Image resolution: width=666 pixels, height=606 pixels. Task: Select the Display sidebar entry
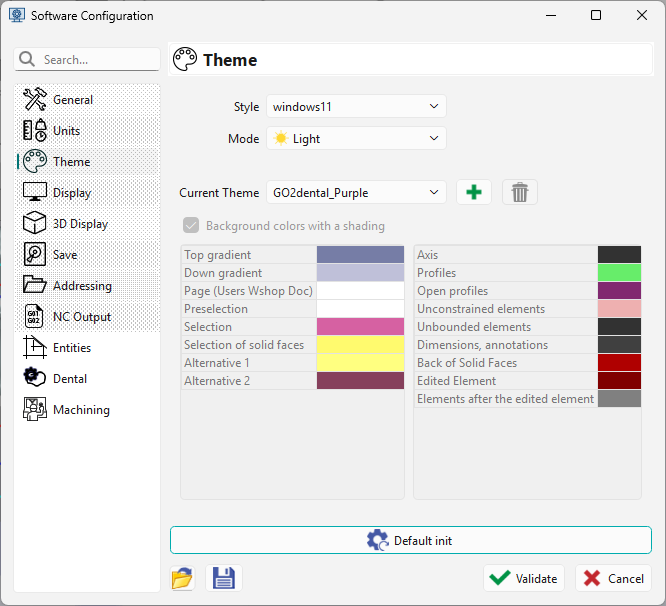point(87,192)
